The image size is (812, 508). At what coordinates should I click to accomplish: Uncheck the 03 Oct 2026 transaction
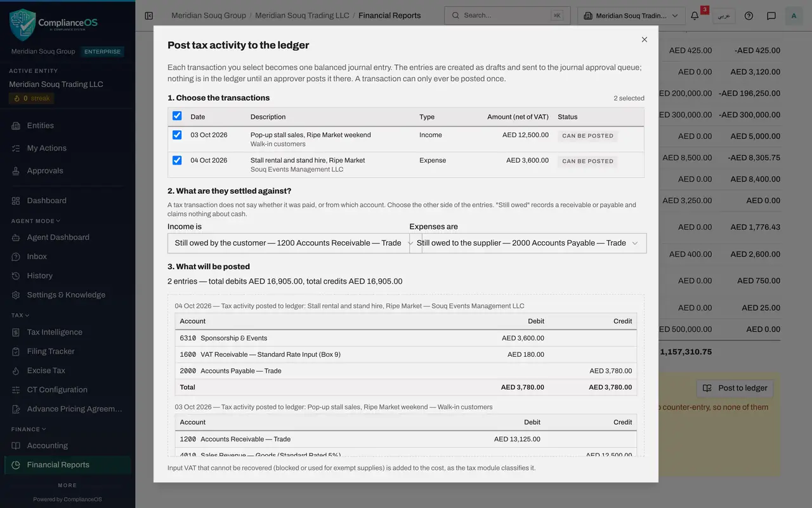(x=177, y=135)
